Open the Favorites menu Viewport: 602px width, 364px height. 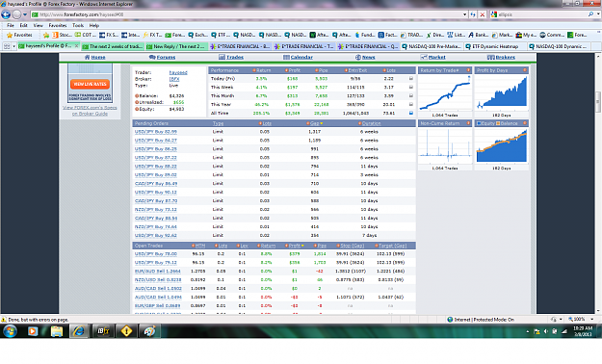(x=58, y=25)
